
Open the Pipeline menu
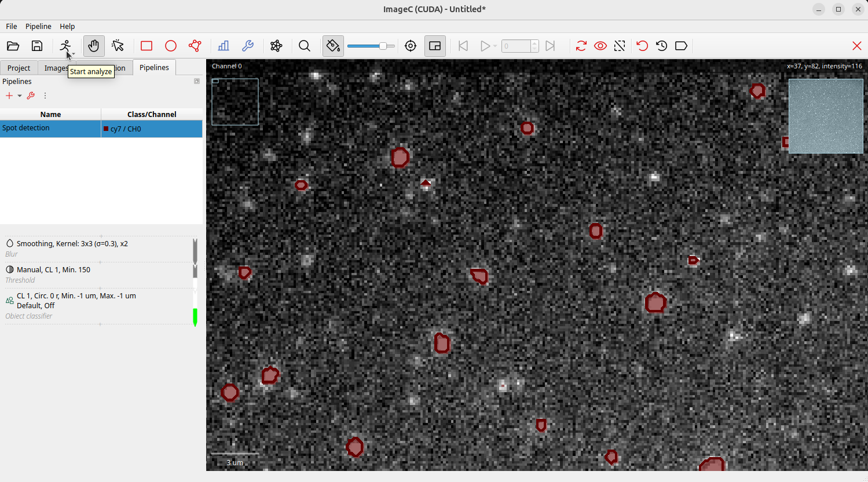38,26
